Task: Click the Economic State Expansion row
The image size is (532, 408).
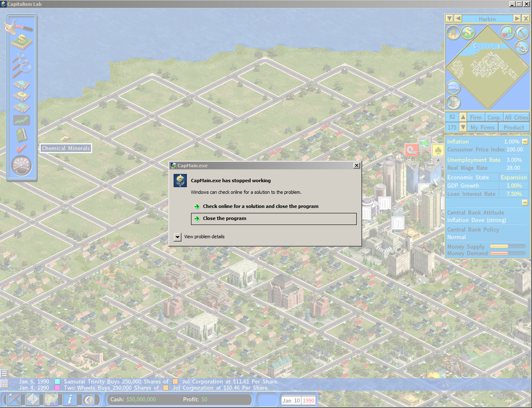Action: pos(487,177)
